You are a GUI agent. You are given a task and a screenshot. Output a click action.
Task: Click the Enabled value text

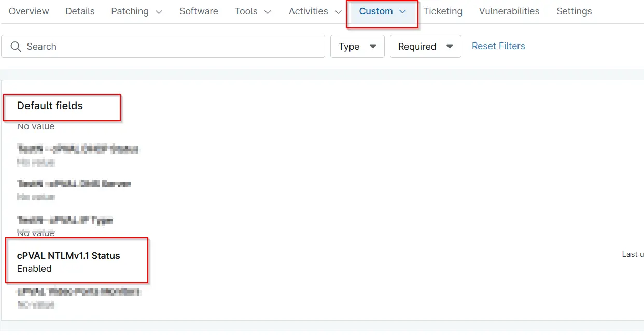click(34, 268)
